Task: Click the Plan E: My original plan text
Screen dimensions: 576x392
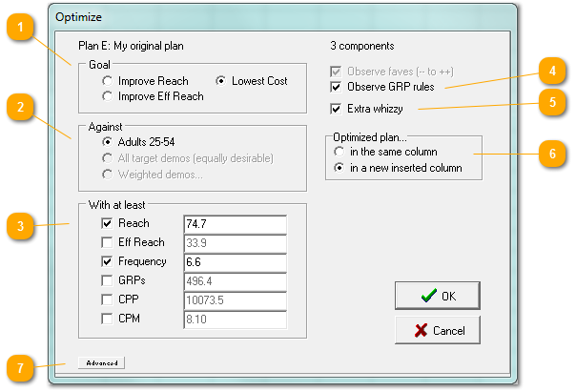Action: [x=131, y=46]
